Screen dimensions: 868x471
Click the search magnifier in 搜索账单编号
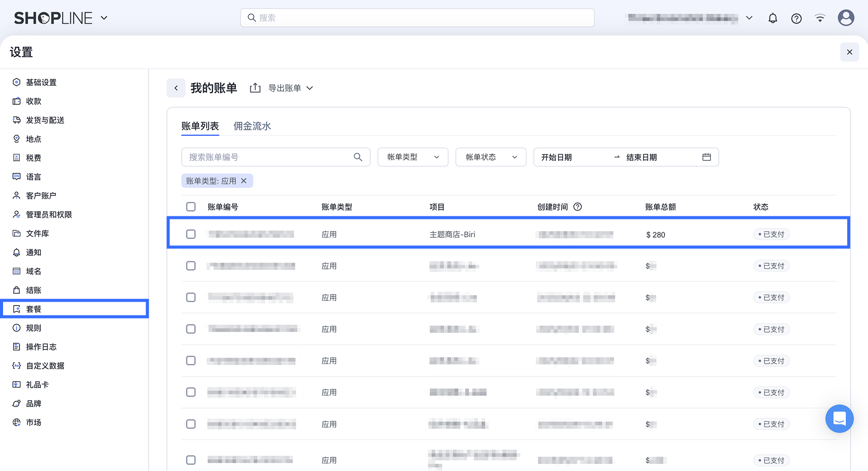[358, 157]
